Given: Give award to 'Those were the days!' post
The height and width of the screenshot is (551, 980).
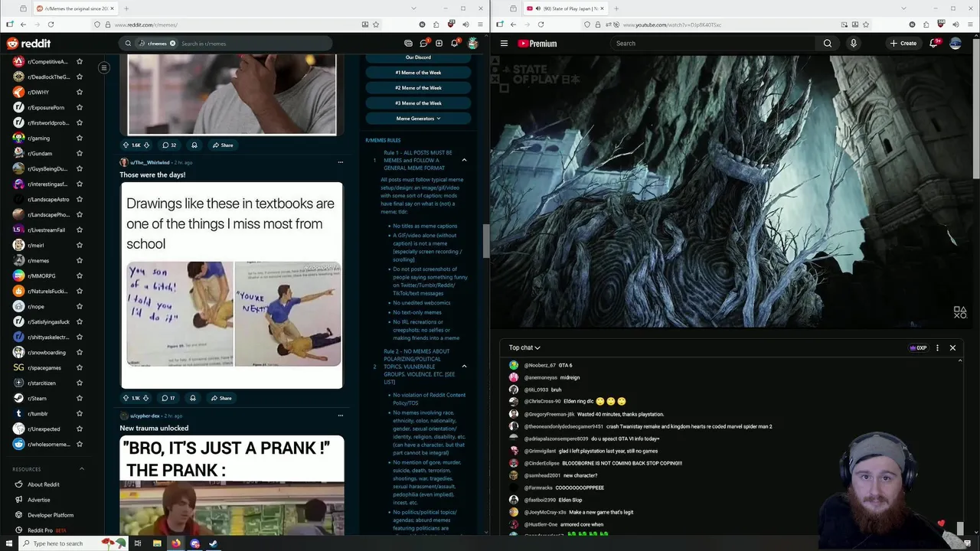Looking at the screenshot, I should pyautogui.click(x=193, y=398).
